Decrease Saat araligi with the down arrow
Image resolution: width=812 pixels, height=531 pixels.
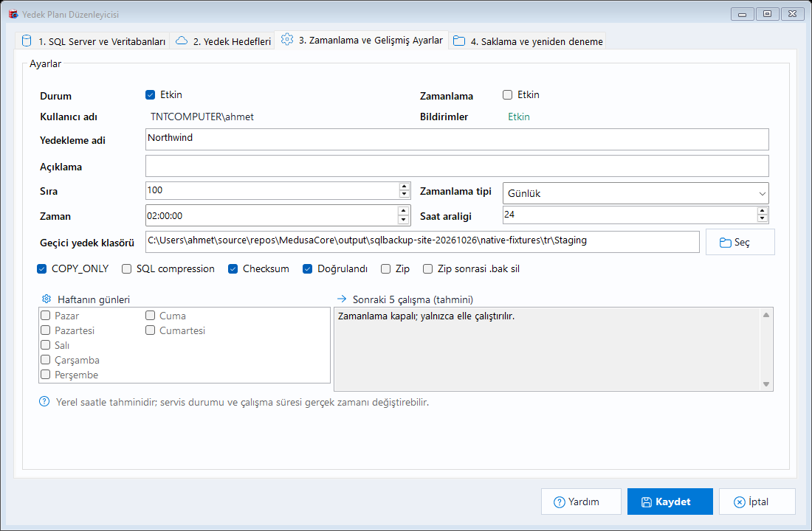[763, 218]
